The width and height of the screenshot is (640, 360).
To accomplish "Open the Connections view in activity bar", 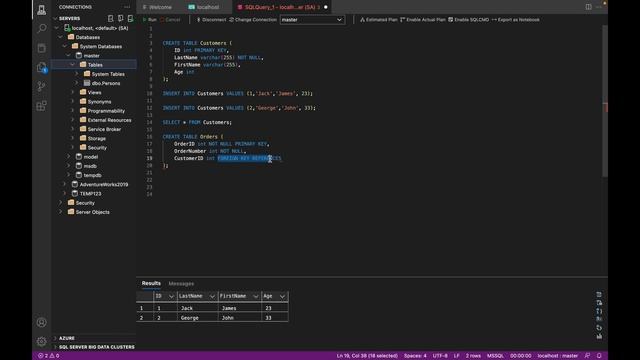I will coord(42,10).
